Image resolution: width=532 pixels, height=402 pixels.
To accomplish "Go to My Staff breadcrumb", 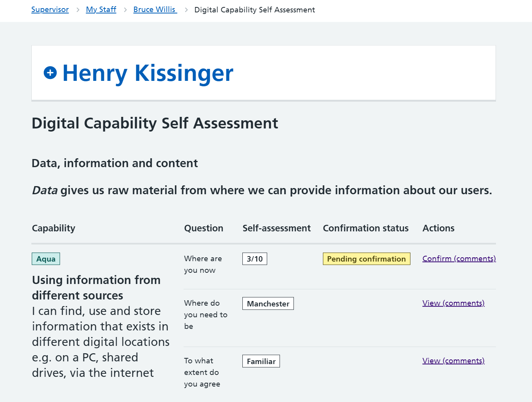I will coord(101,10).
